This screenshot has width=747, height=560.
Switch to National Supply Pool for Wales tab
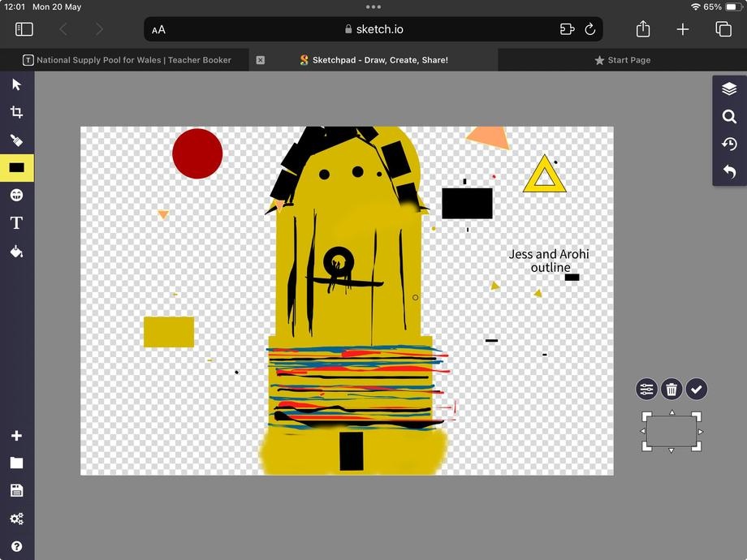(127, 60)
